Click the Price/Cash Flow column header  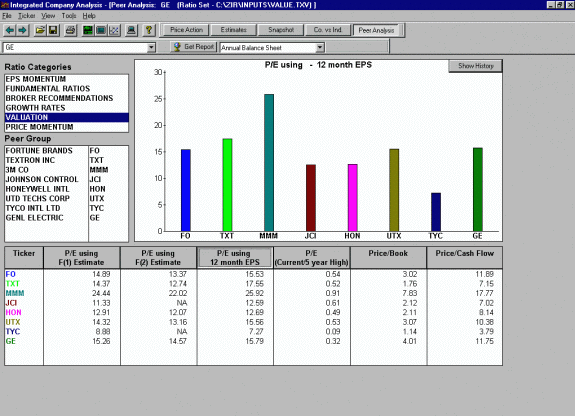click(464, 258)
